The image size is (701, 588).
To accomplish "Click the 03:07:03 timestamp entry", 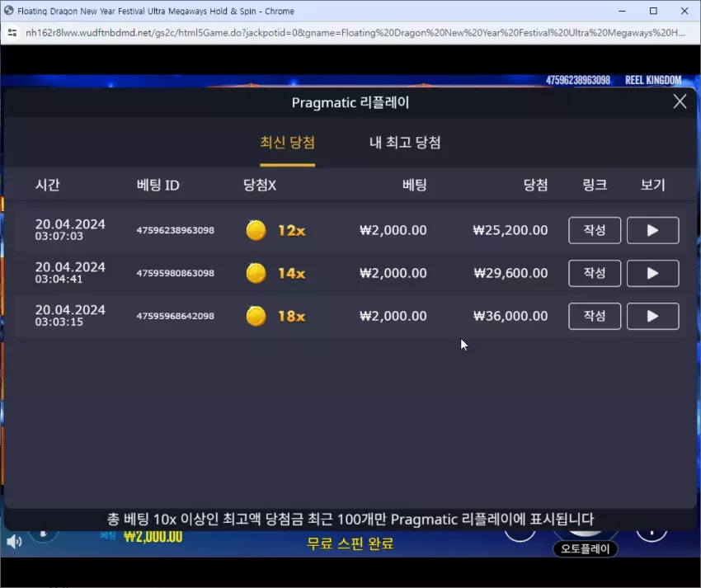I will coord(59,236).
